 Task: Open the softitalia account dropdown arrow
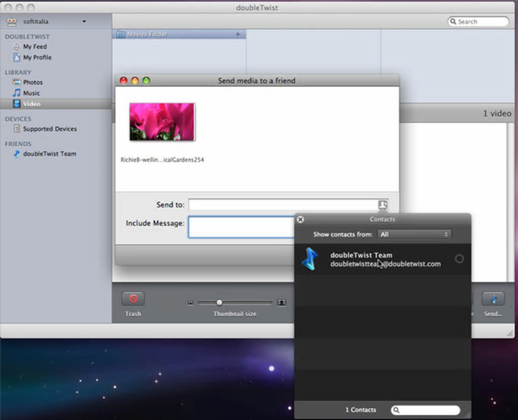(x=84, y=21)
